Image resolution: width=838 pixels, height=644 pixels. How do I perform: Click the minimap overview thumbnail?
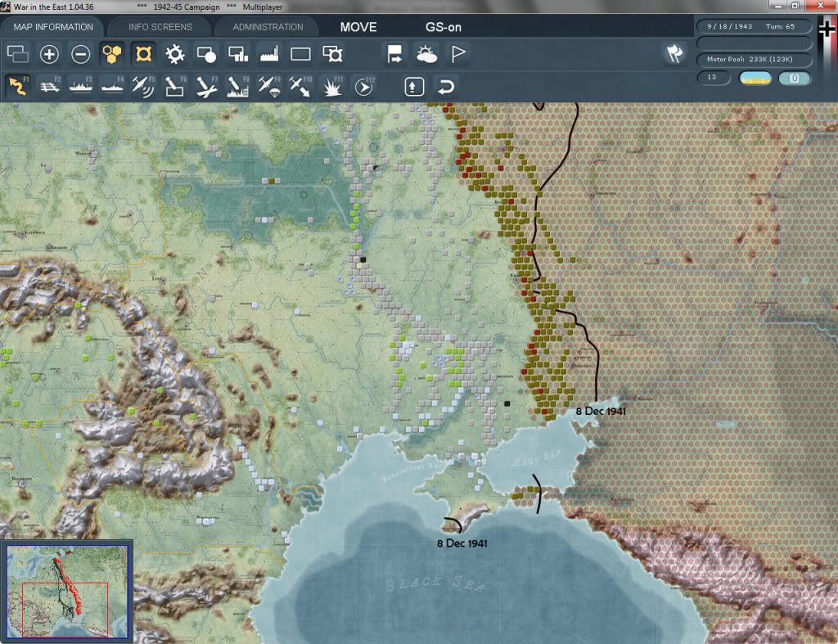(x=67, y=591)
